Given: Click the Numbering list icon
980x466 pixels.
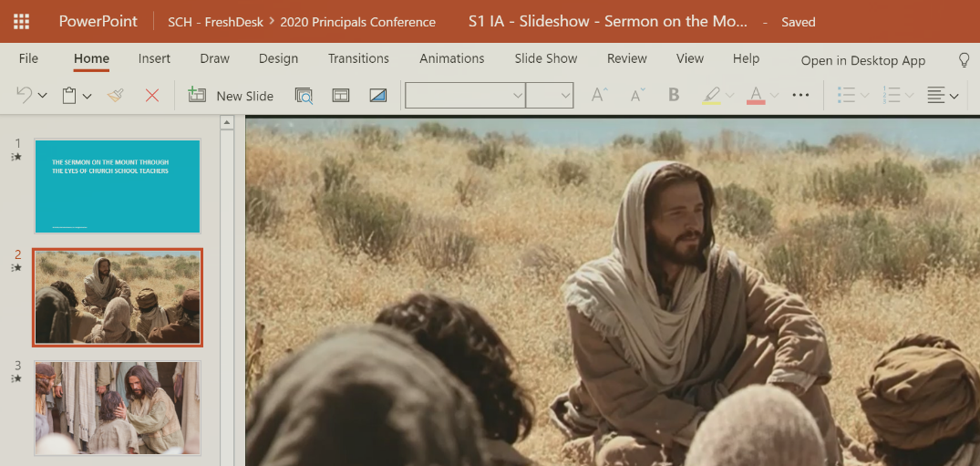Looking at the screenshot, I should 892,95.
